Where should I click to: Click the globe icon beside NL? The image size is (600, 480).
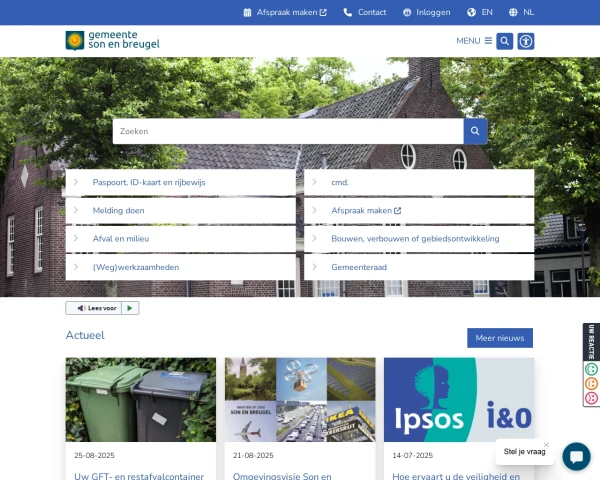click(x=513, y=13)
